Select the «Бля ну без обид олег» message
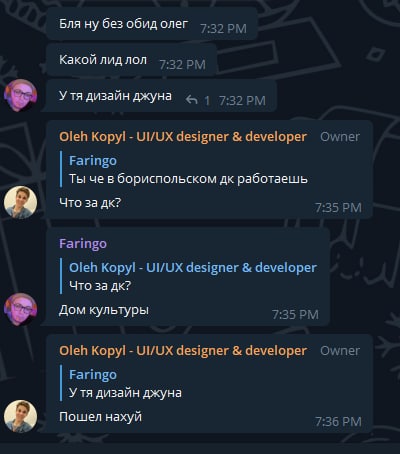Screen dimensions: 400x454 click(x=124, y=24)
